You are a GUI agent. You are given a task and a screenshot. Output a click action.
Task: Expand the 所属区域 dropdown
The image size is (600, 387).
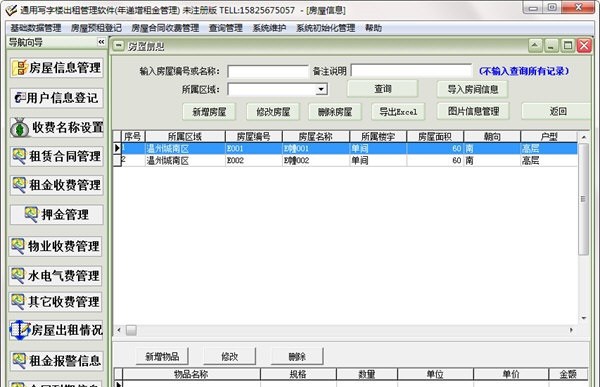pos(321,90)
